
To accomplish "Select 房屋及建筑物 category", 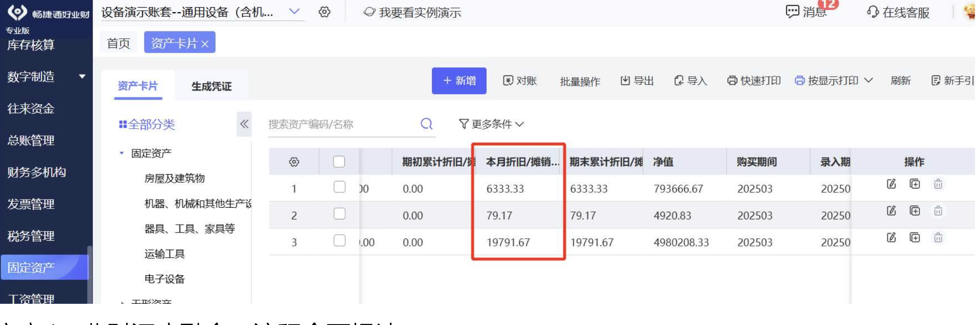I will [174, 178].
